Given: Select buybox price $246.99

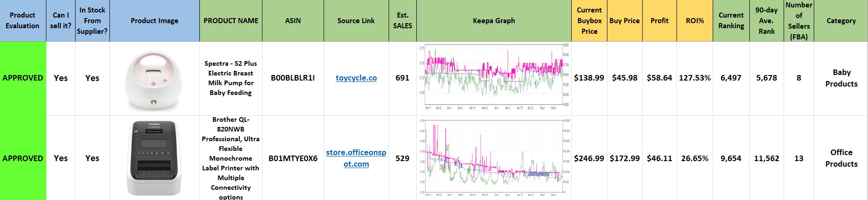Looking at the screenshot, I should [589, 158].
